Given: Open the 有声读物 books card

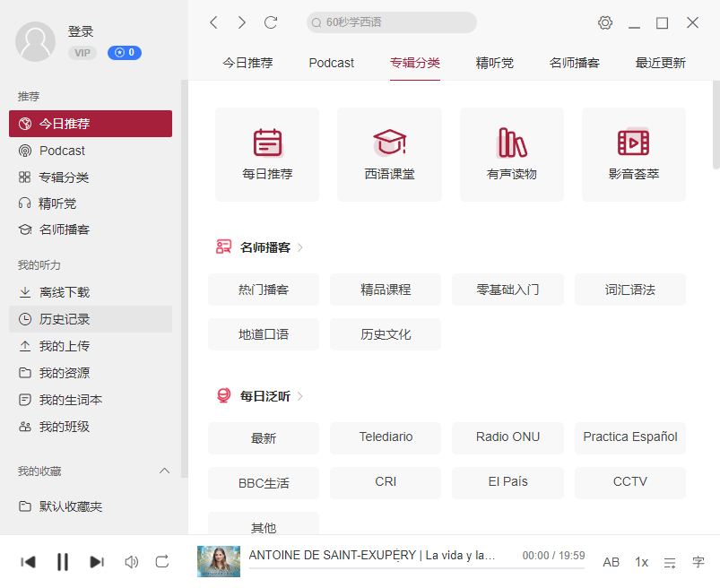Looking at the screenshot, I should click(x=511, y=154).
